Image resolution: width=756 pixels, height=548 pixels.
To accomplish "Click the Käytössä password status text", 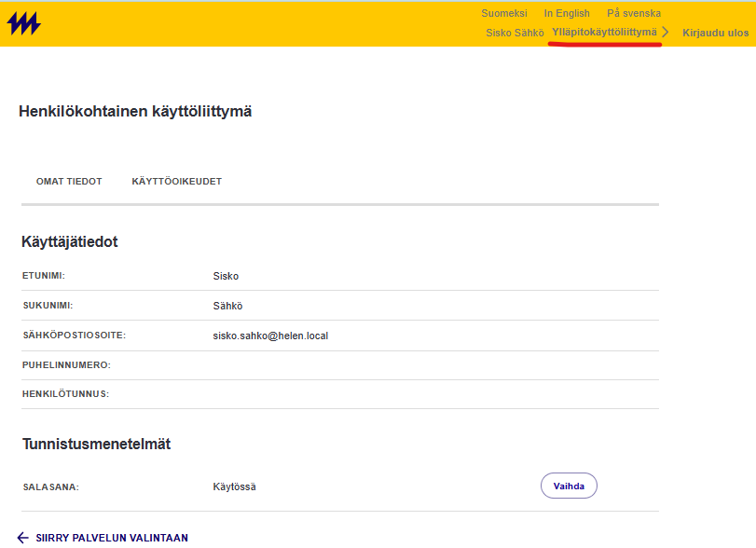I will pyautogui.click(x=234, y=485).
